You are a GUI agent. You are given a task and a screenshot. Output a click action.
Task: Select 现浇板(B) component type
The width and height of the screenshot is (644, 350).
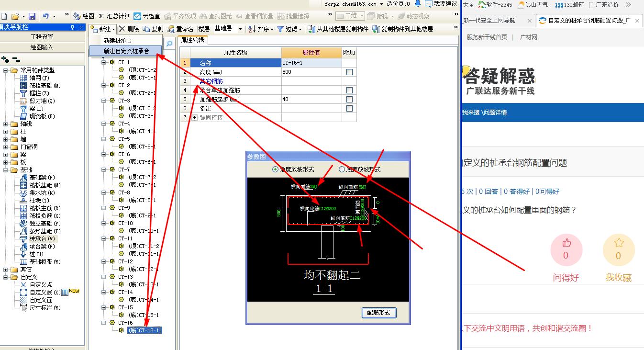(x=38, y=116)
